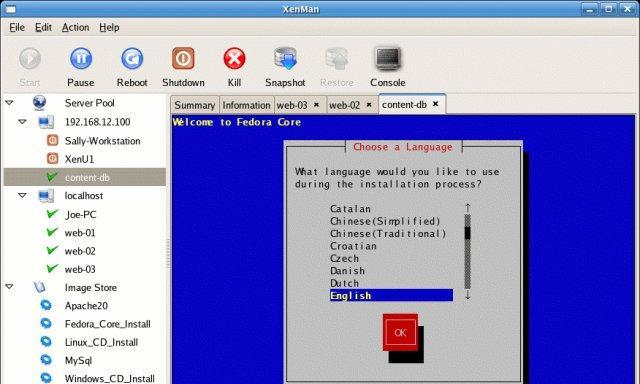Click the grayed-out Start toolbar icon
640x384 pixels.
30,59
